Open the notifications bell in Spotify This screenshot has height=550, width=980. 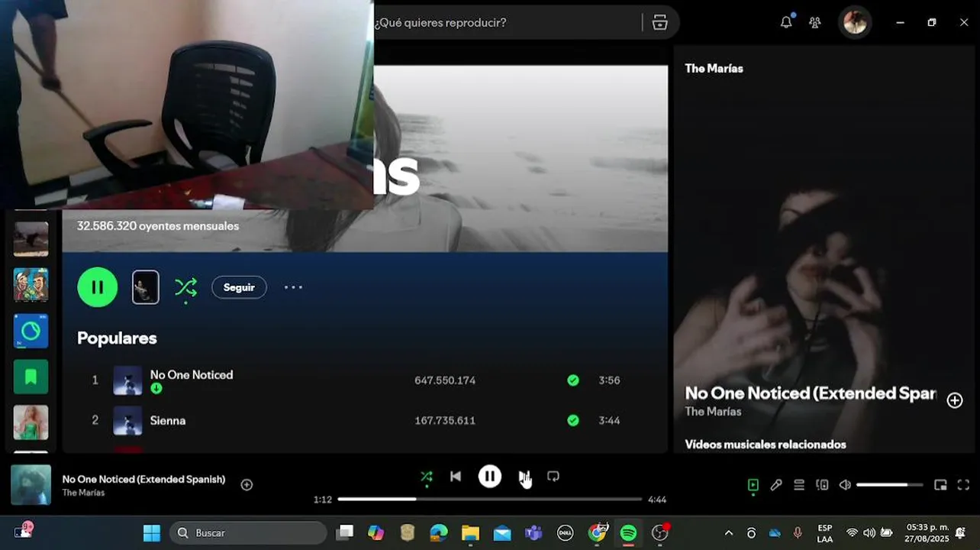click(786, 22)
